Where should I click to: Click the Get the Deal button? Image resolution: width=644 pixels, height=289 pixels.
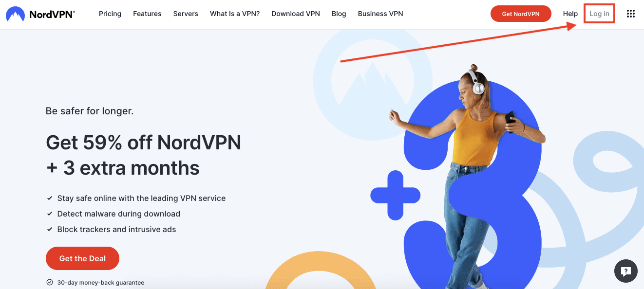click(x=82, y=258)
